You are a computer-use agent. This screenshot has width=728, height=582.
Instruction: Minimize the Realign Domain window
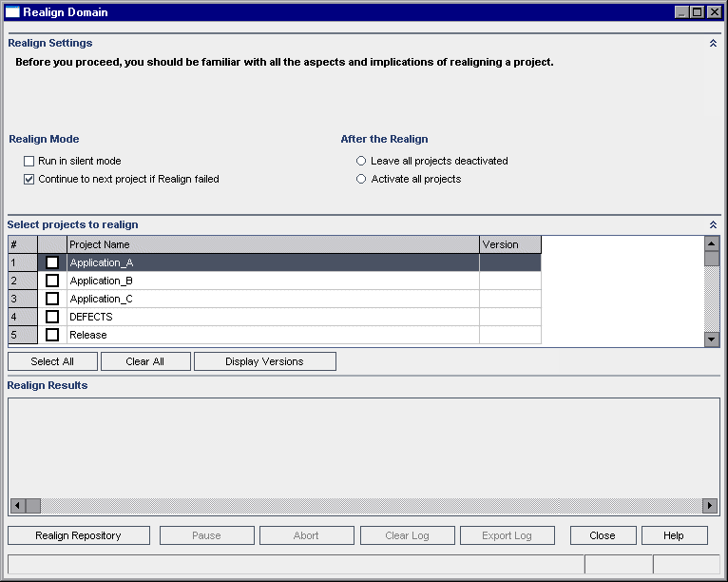point(681,12)
